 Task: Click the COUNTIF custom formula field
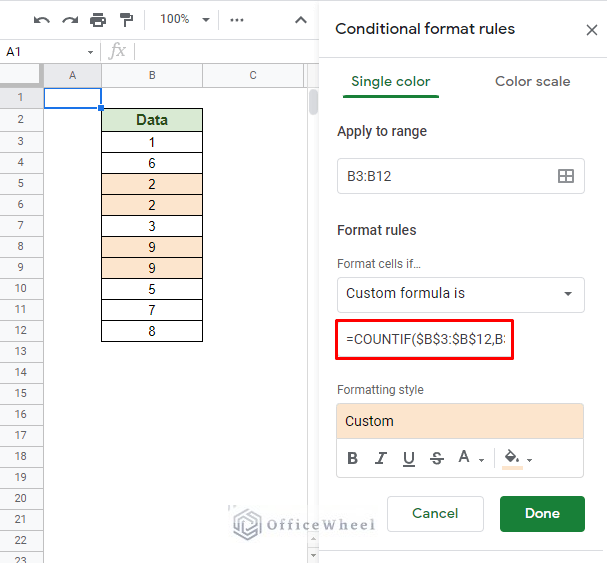[425, 340]
